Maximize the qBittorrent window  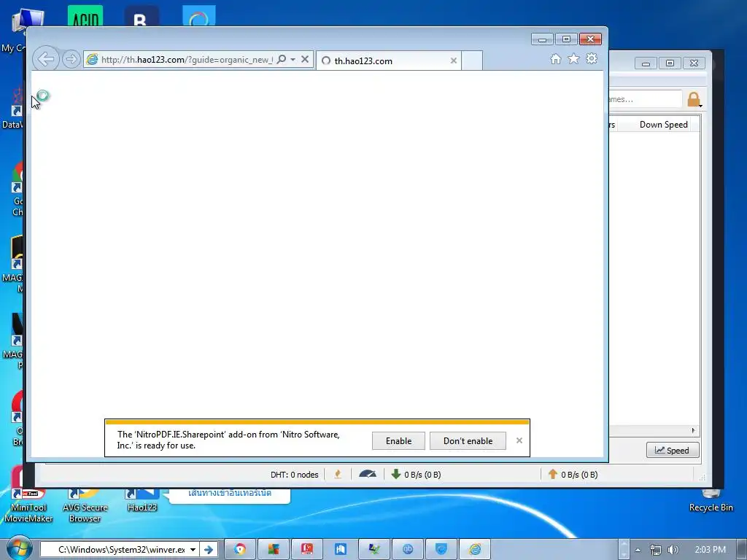(670, 63)
